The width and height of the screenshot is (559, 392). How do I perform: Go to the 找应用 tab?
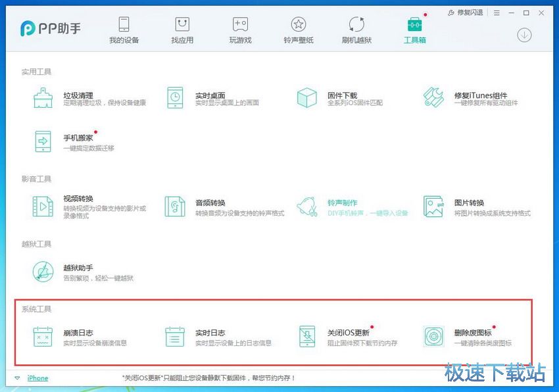coord(182,30)
